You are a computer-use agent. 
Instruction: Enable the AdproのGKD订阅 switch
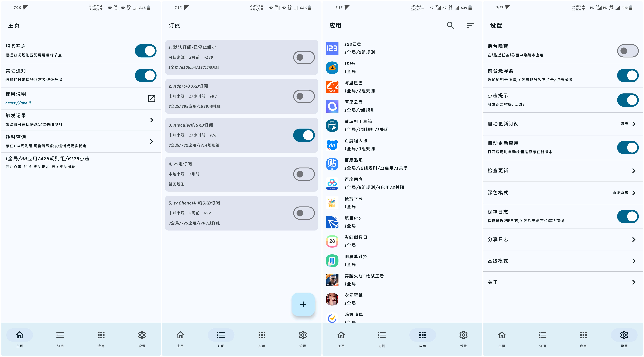click(304, 96)
